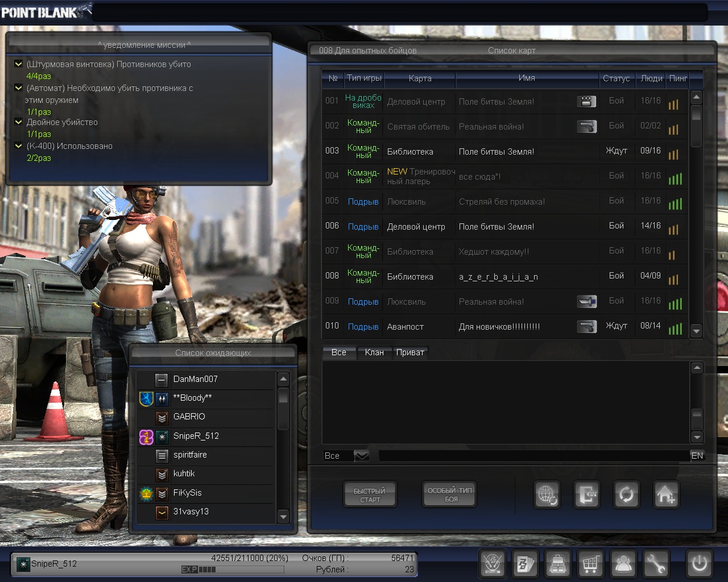Click the rank insignia next to kuhtik

click(162, 474)
